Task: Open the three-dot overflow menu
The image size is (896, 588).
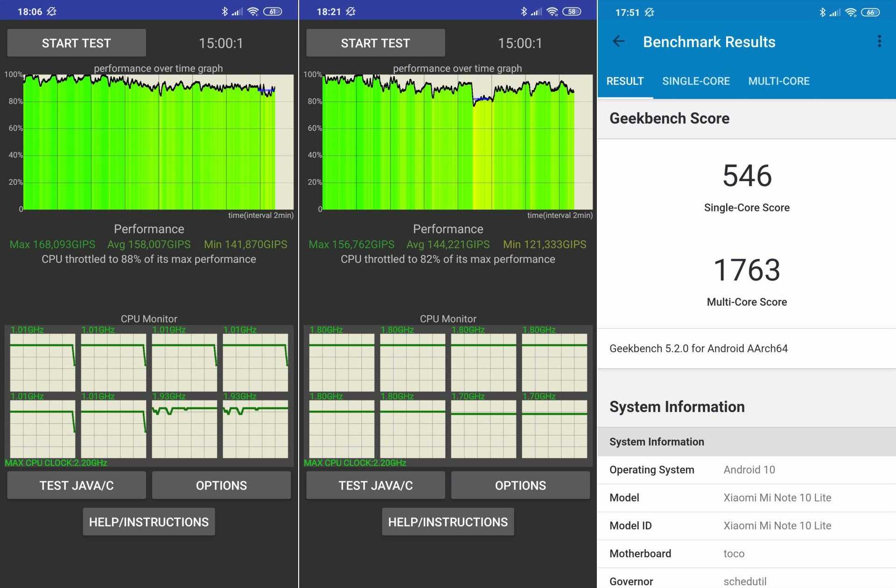Action: coord(879,42)
